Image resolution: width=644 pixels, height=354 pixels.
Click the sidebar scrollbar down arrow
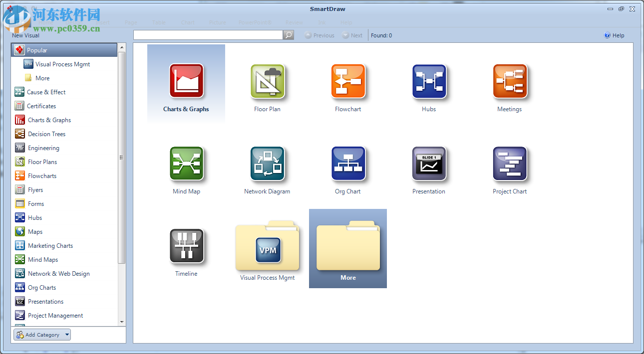point(122,322)
